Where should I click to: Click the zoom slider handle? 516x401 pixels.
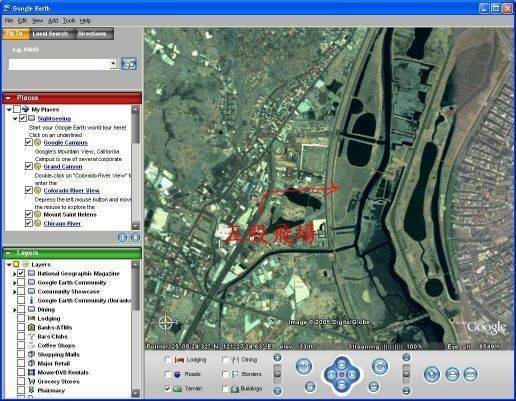[277, 373]
